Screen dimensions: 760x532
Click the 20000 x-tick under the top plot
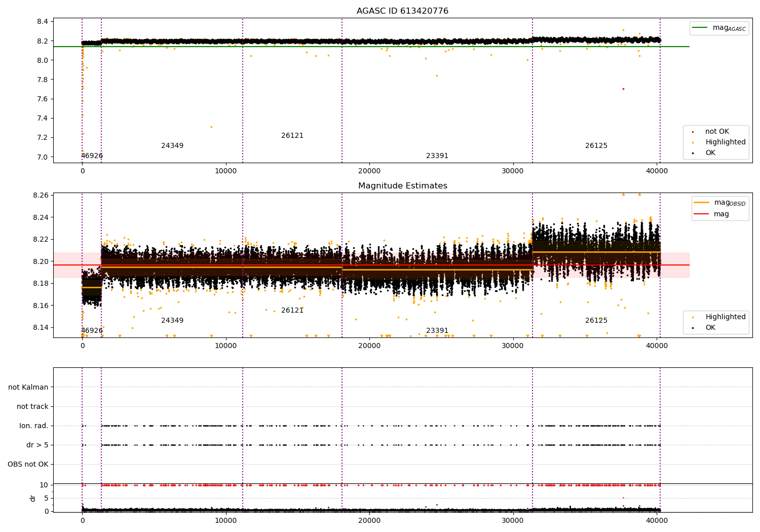pos(369,171)
